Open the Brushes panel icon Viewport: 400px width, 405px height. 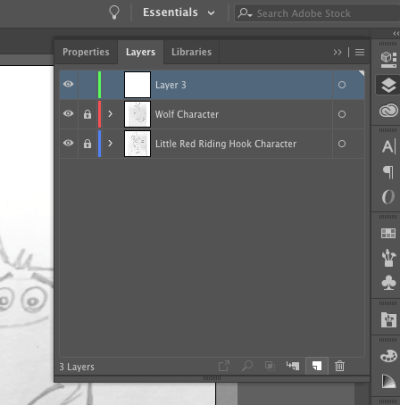[388, 258]
